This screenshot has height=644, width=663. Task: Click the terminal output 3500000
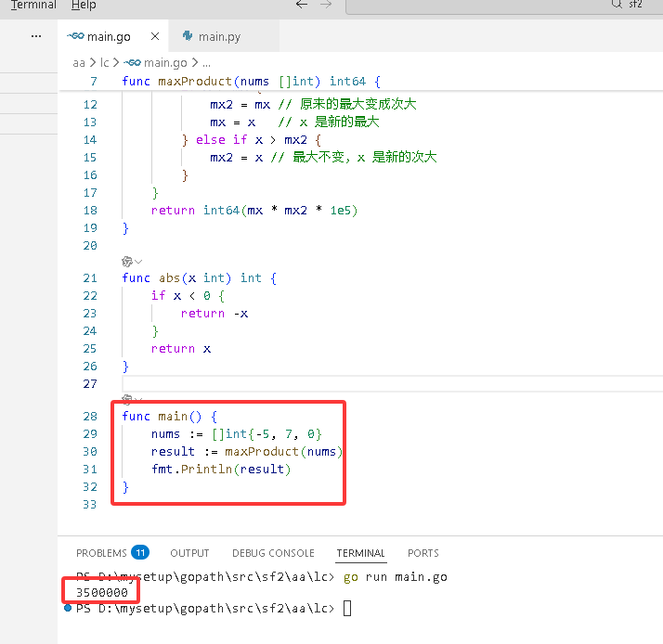click(102, 593)
